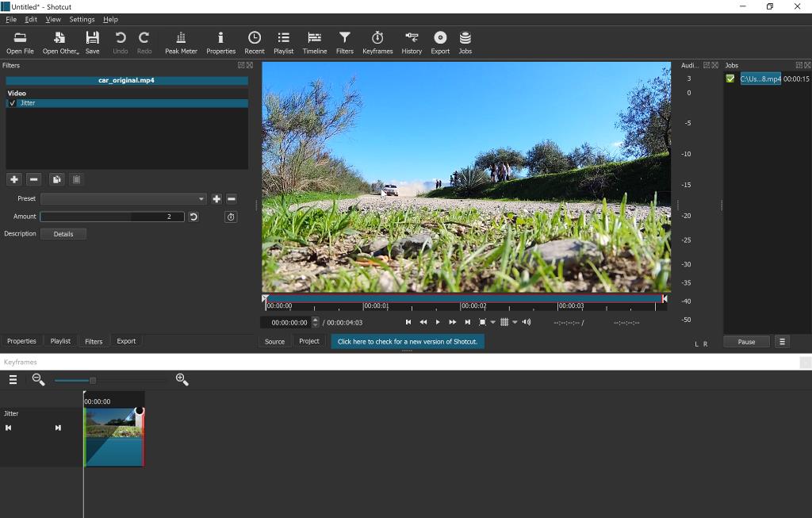Click the Keyframes stopwatch toolbar icon
This screenshot has width=812, height=518.
tap(377, 42)
